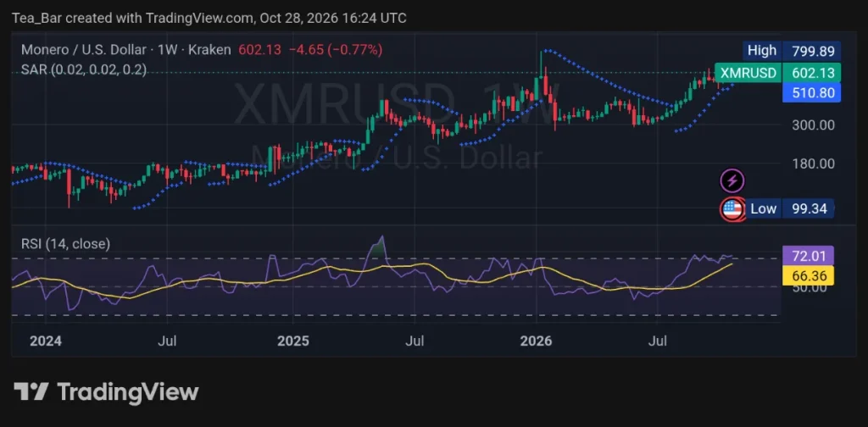Screen dimensions: 868x427
Task: Click the Tea_Bar created with TradingView.com caption
Action: click(x=209, y=19)
